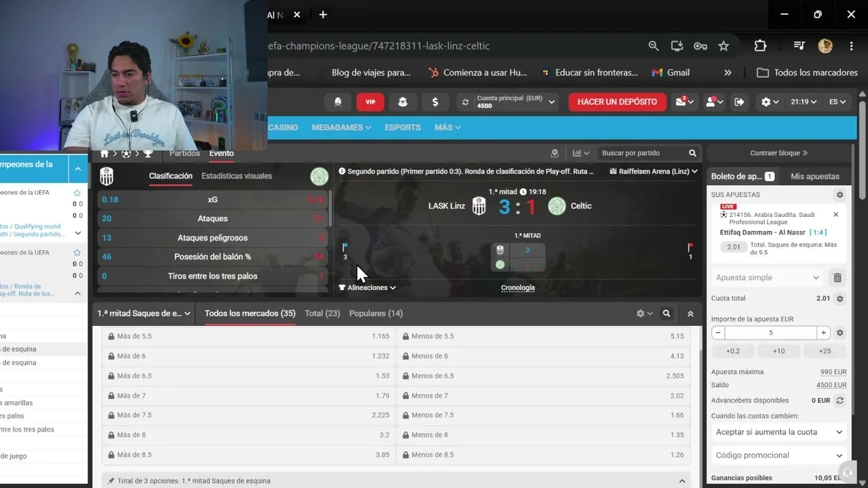The width and height of the screenshot is (868, 488).
Task: Open a new browser tab
Action: coord(323,14)
